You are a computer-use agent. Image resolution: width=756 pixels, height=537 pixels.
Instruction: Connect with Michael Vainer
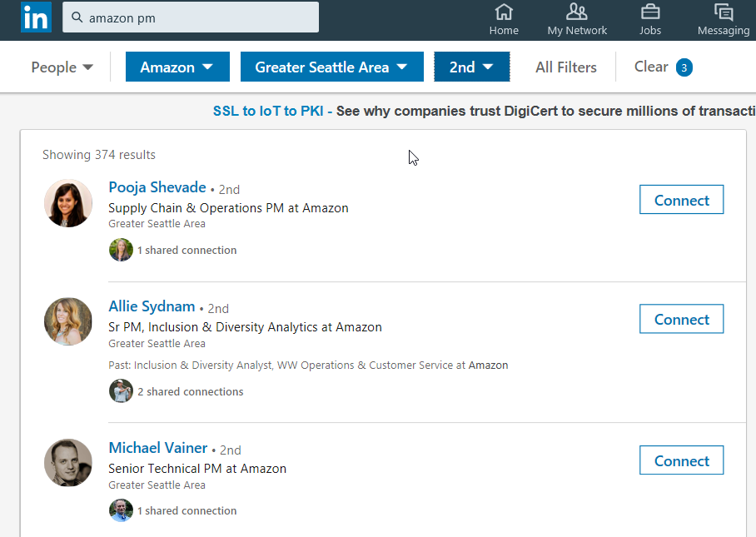pyautogui.click(x=681, y=460)
